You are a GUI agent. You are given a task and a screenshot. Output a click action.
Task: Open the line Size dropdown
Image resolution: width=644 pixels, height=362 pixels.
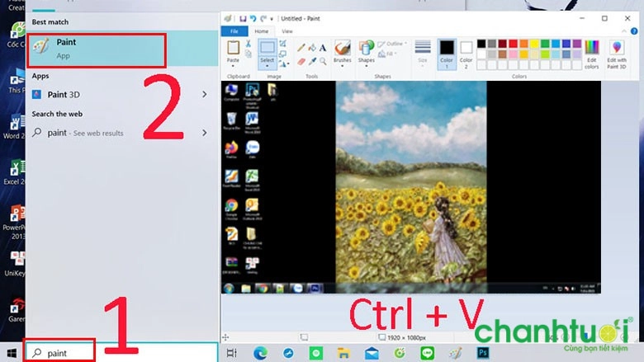click(x=423, y=52)
